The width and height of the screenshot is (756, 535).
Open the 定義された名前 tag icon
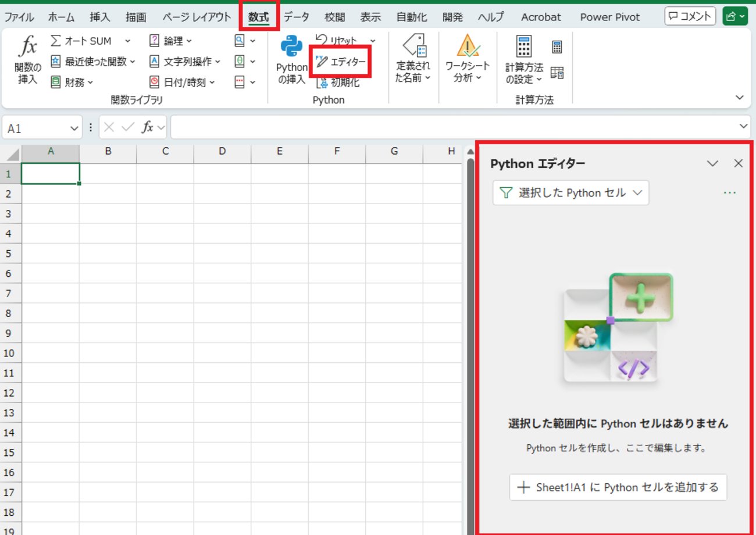tap(415, 44)
